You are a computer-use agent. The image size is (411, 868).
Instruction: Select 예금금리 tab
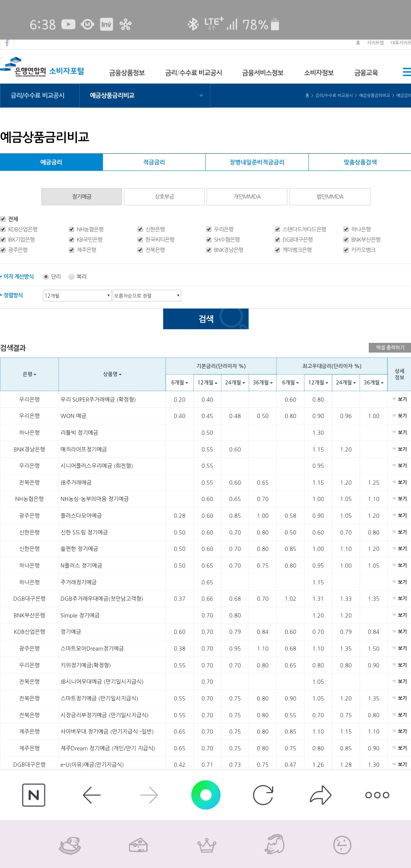(51, 162)
